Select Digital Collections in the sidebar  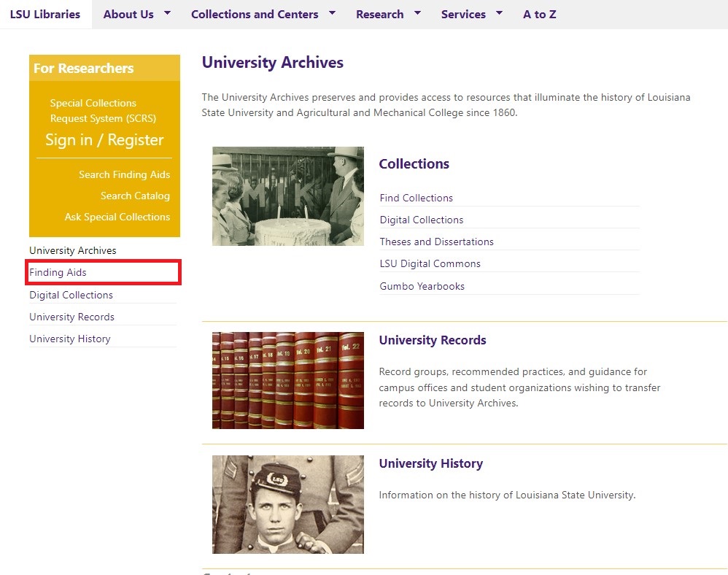pyautogui.click(x=71, y=295)
